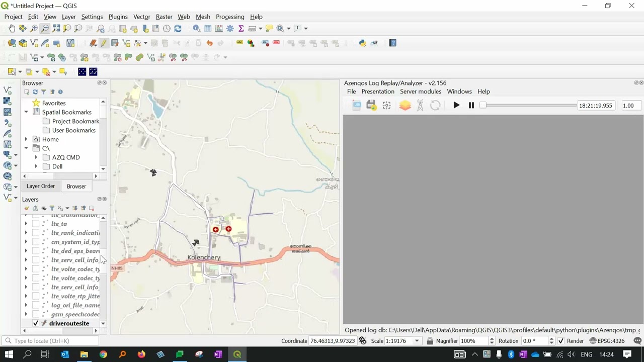This screenshot has width=644, height=362.
Task: Collapse the C:\ drive node
Action: pos(26,148)
